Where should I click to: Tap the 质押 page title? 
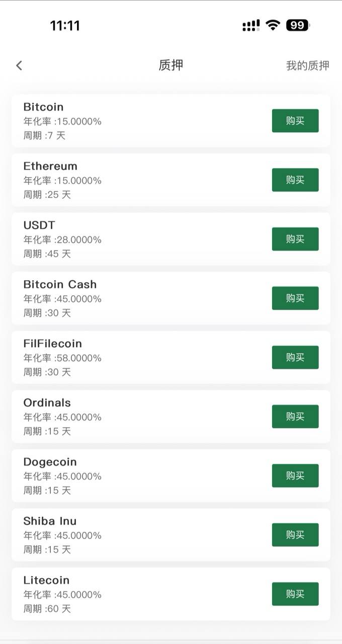[171, 65]
